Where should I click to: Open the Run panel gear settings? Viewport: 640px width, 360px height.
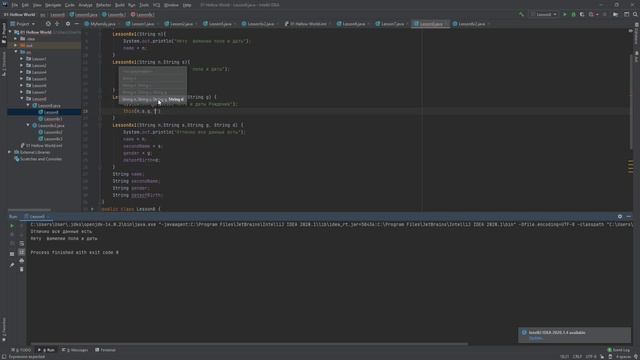(620, 216)
